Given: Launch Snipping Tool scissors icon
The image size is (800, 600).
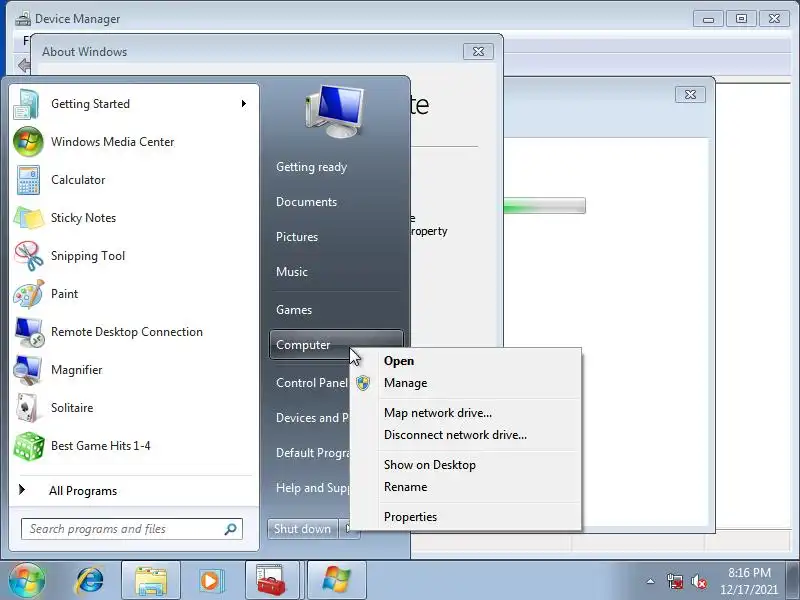Looking at the screenshot, I should click(28, 256).
